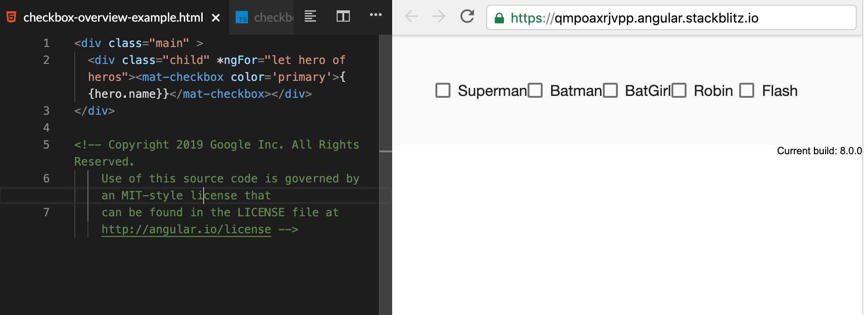Click the HTML5 file icon in tab

11,17
